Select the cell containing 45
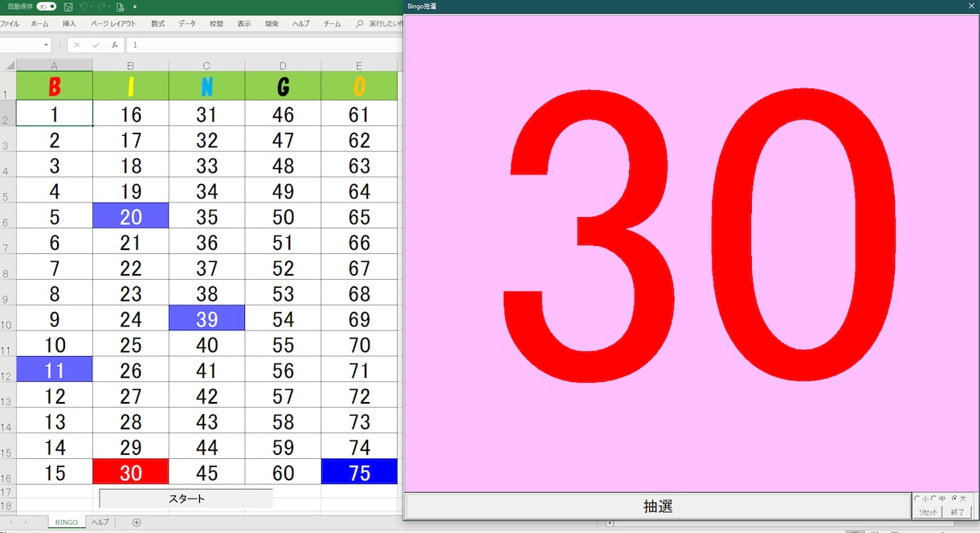Screen dimensions: 980x533 click(x=206, y=472)
